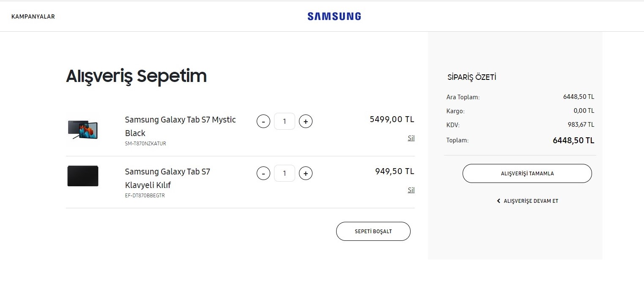Screen dimensions: 644x308
Task: Click the KDV 983,67 TL value
Action: [581, 125]
